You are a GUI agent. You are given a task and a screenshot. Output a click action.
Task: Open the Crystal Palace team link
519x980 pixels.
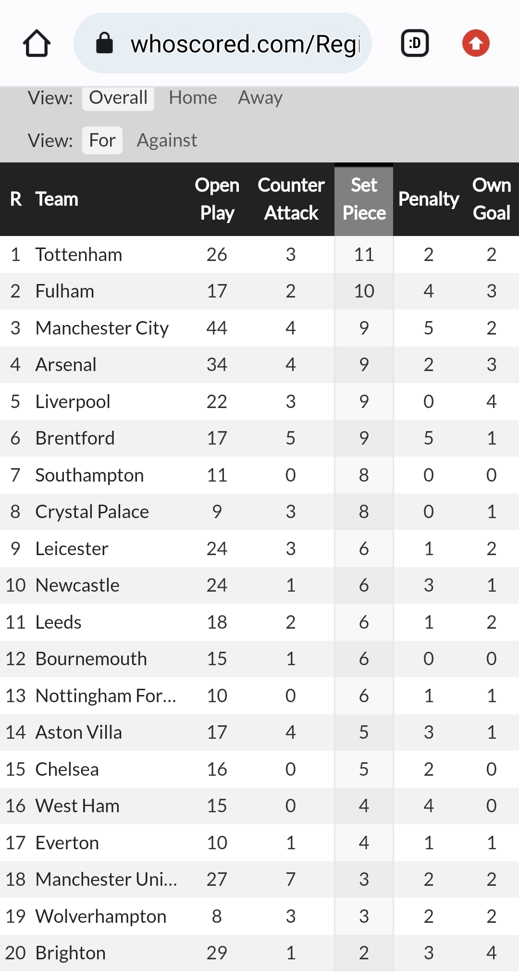pos(92,512)
